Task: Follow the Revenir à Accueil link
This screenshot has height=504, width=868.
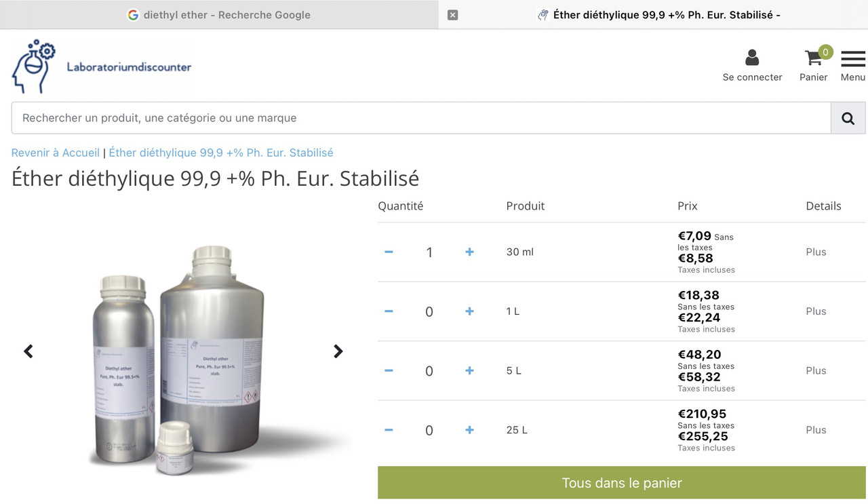Action: click(x=56, y=153)
